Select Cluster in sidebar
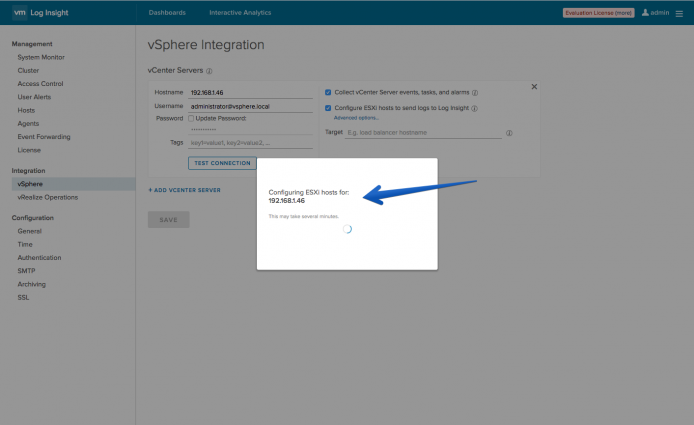The image size is (694, 425). [x=28, y=70]
